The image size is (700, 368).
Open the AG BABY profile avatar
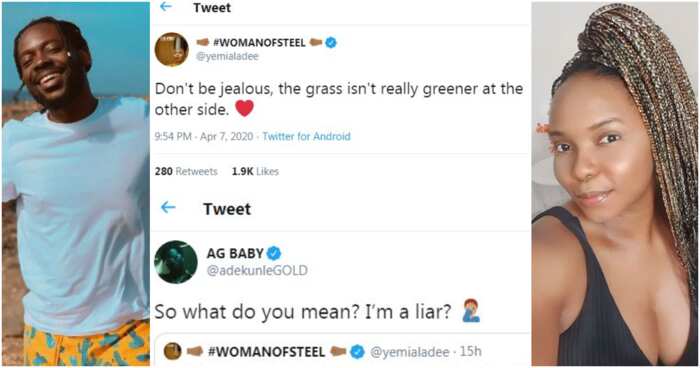pyautogui.click(x=176, y=262)
